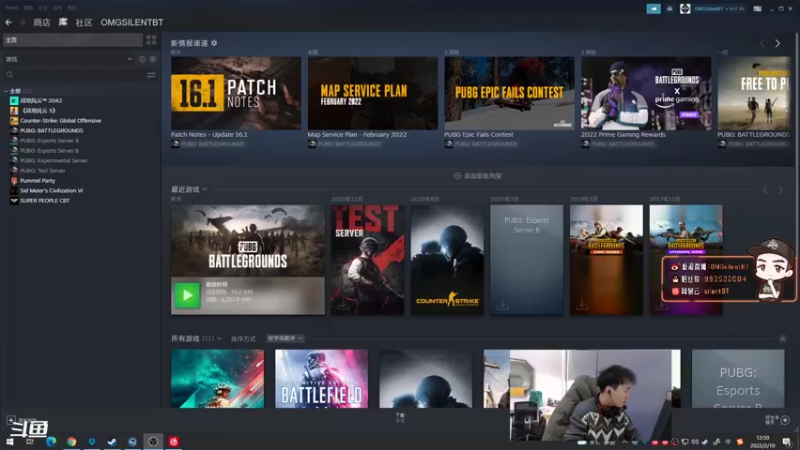
Task: Open NetEase Music red taskbar icon
Action: [x=173, y=442]
